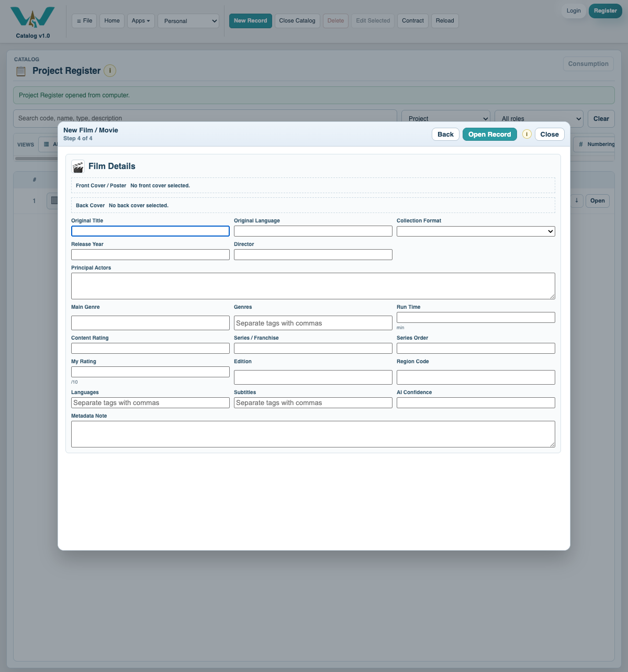Click Open Record in dialog
The height and width of the screenshot is (672, 628).
pos(489,135)
